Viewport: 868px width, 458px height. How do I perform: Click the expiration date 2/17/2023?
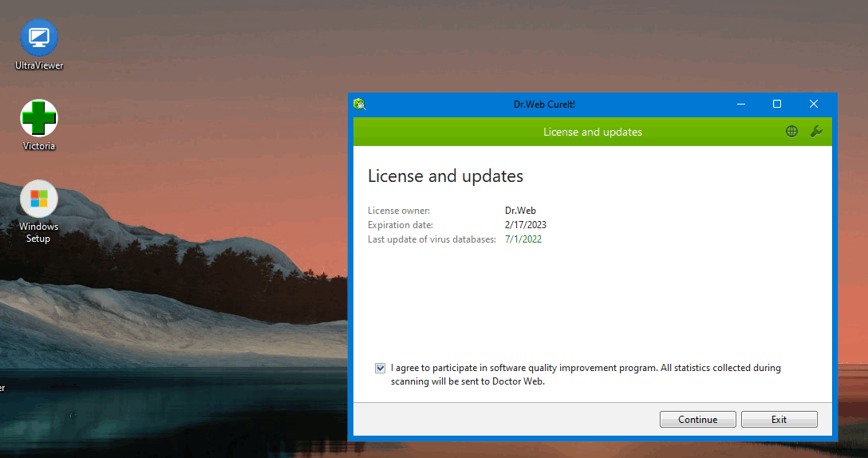[x=525, y=225]
